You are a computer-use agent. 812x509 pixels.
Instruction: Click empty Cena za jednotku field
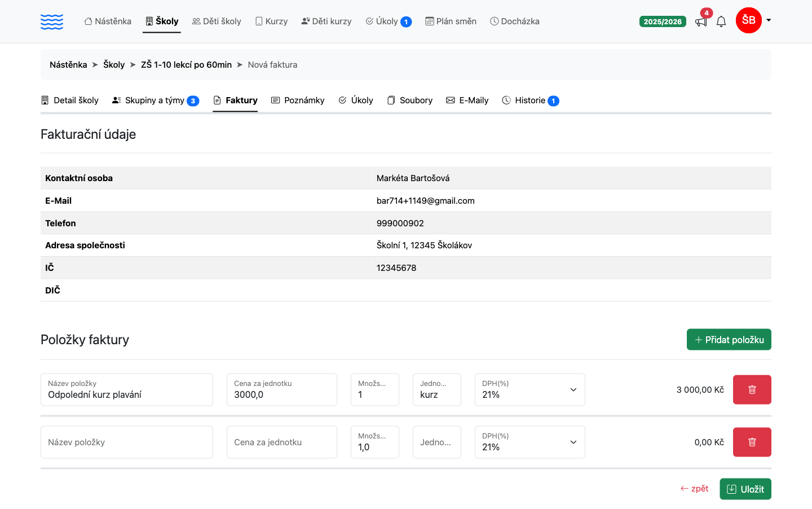point(282,442)
